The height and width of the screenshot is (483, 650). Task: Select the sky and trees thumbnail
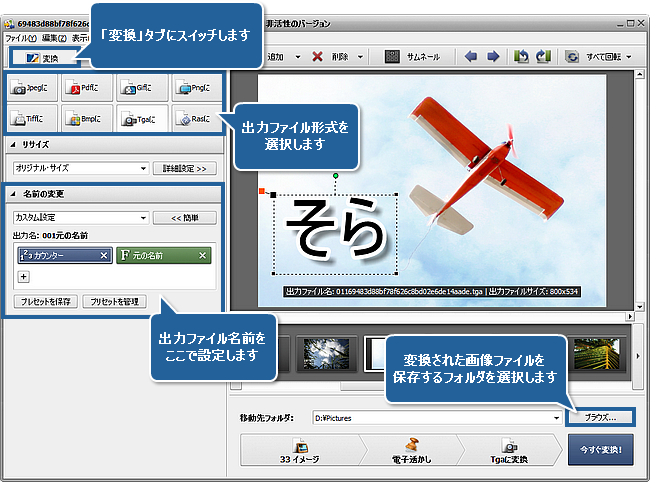pyautogui.click(x=326, y=354)
